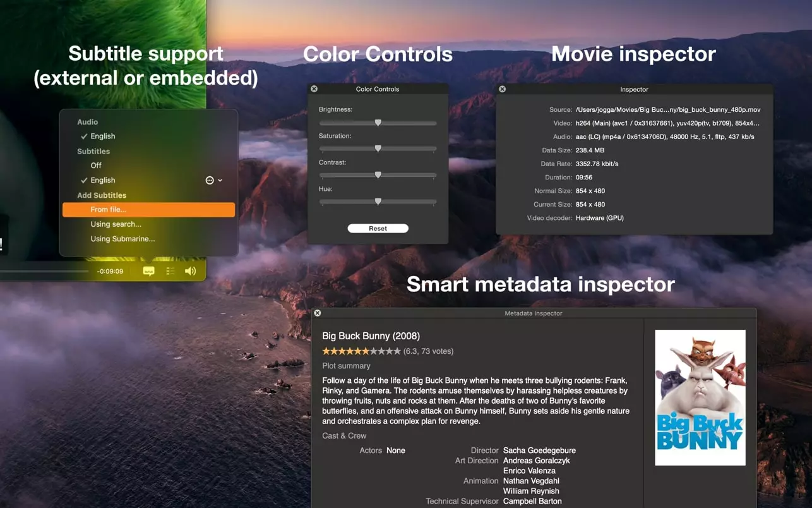The width and height of the screenshot is (812, 508).
Task: Click the subtitles speech-bubble icon in player bar
Action: [x=148, y=271]
